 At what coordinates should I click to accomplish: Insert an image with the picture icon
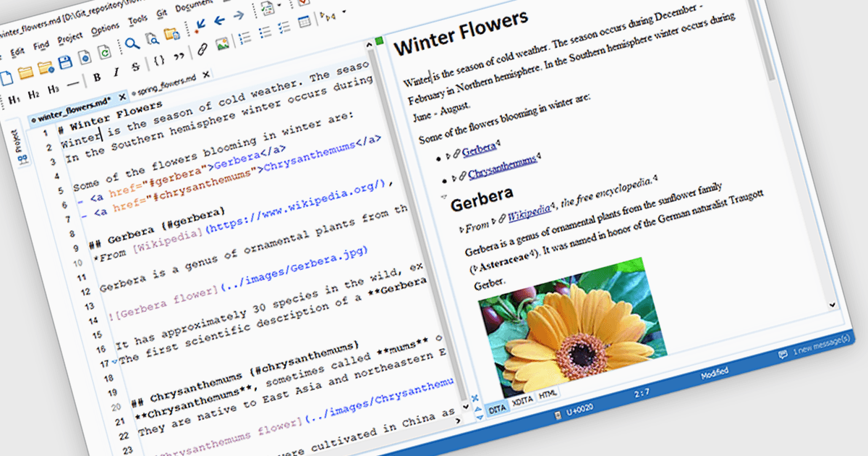pyautogui.click(x=222, y=43)
